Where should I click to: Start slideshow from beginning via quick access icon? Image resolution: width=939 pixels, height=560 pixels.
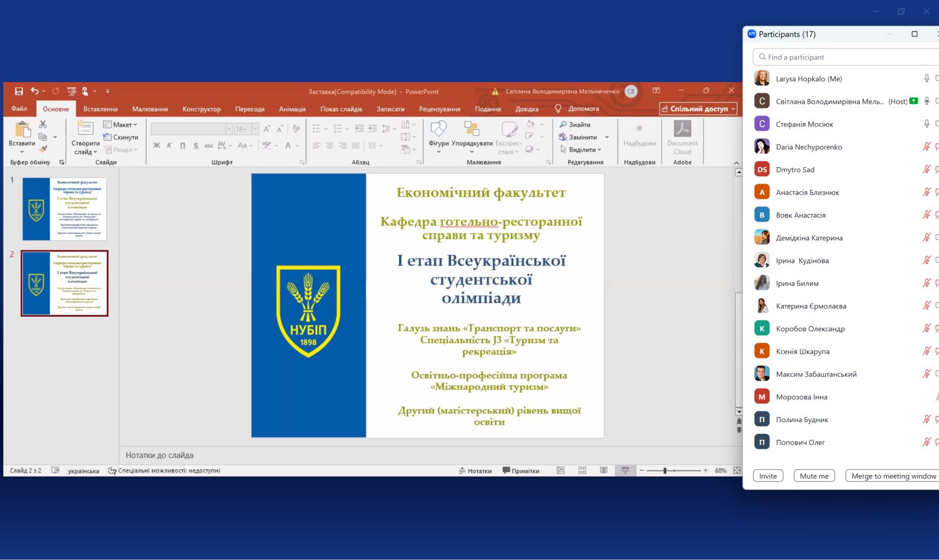click(72, 91)
